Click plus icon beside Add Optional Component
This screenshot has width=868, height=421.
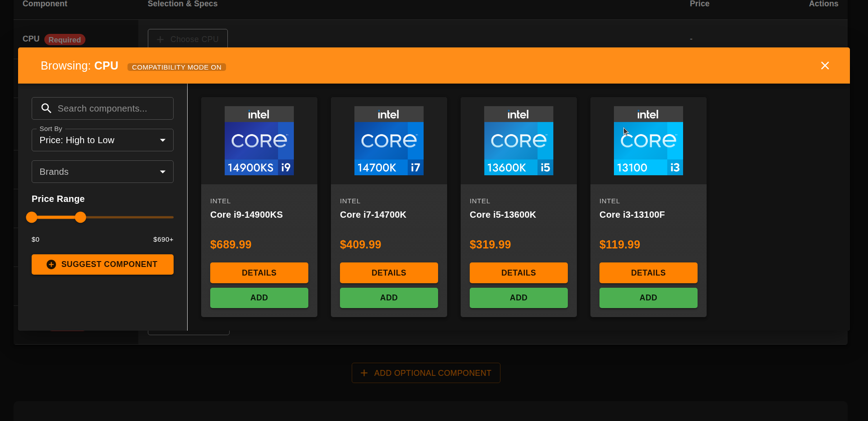[364, 373]
